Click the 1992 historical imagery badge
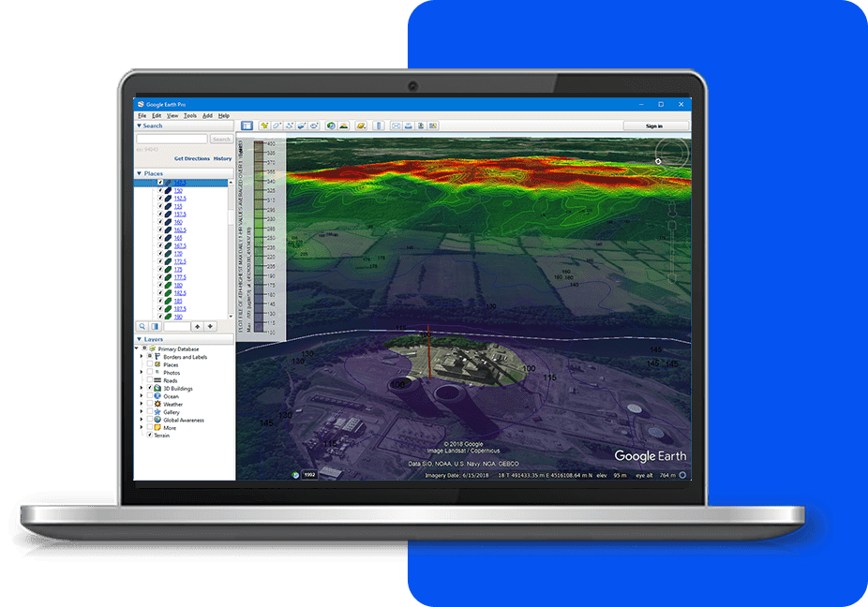The width and height of the screenshot is (868, 607). tap(309, 474)
